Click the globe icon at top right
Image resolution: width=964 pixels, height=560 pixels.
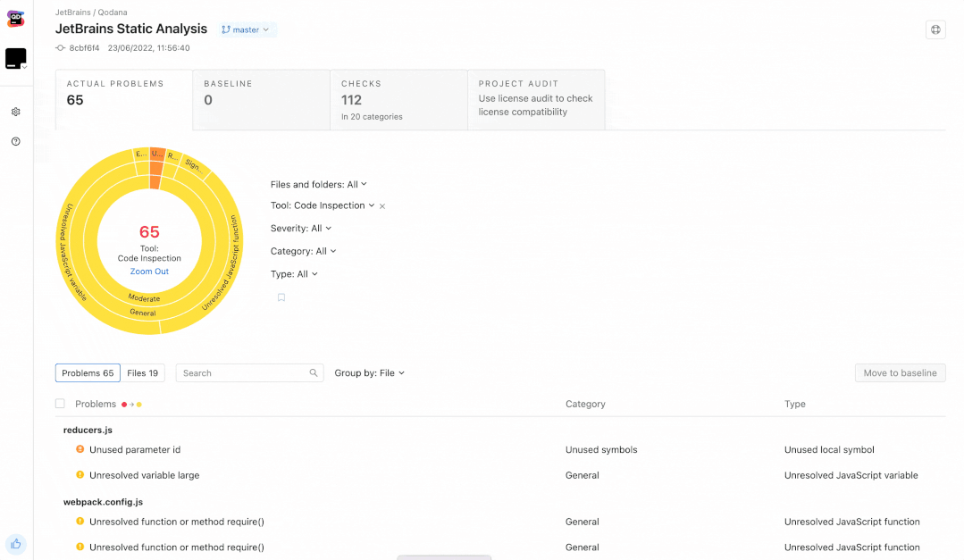tap(935, 29)
